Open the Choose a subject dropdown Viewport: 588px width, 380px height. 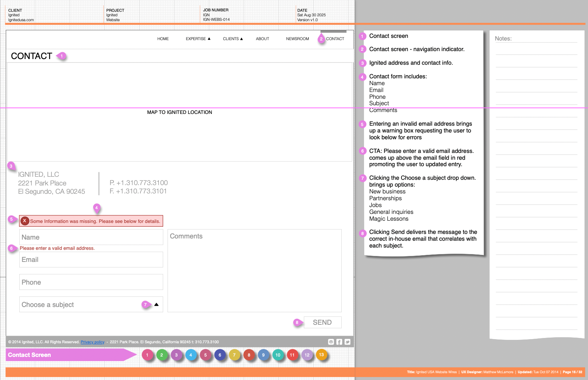(x=91, y=304)
